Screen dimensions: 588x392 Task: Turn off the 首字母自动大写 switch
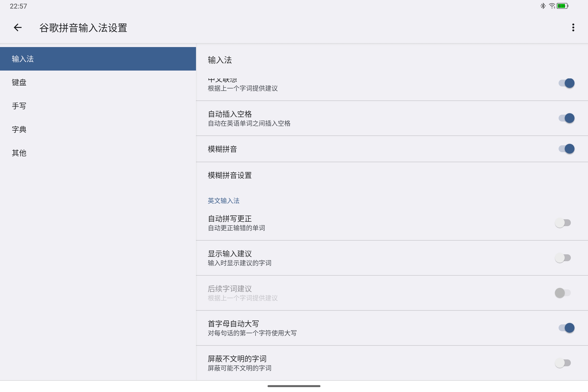pos(566,328)
